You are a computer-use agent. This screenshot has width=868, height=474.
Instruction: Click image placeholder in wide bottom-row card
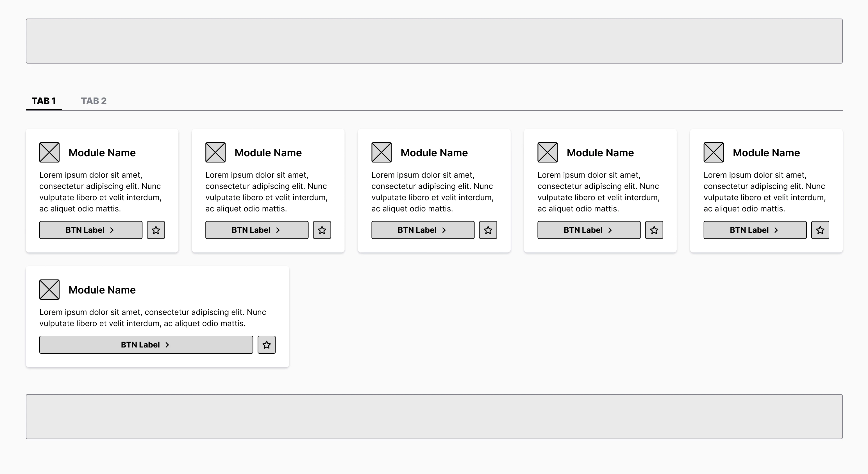[49, 290]
